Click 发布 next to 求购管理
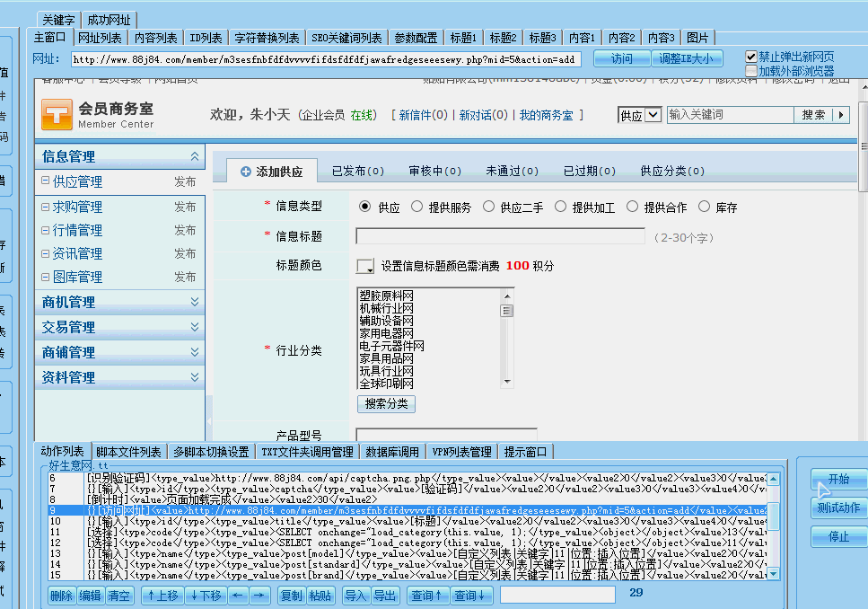 (185, 207)
